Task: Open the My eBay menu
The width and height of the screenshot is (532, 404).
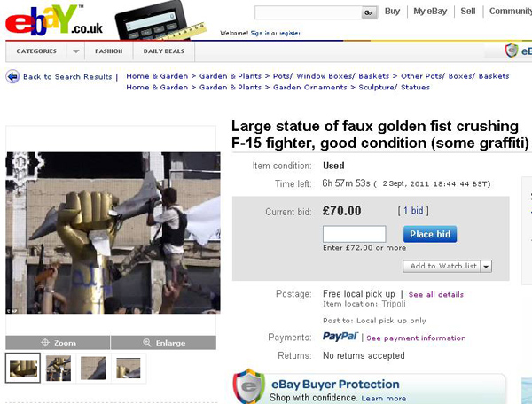Action: [430, 12]
